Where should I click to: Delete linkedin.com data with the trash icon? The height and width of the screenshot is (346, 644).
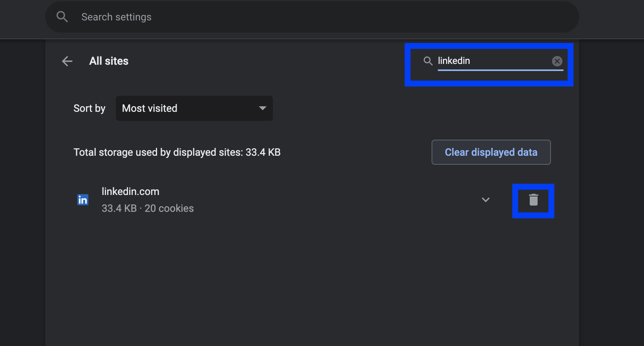(533, 200)
